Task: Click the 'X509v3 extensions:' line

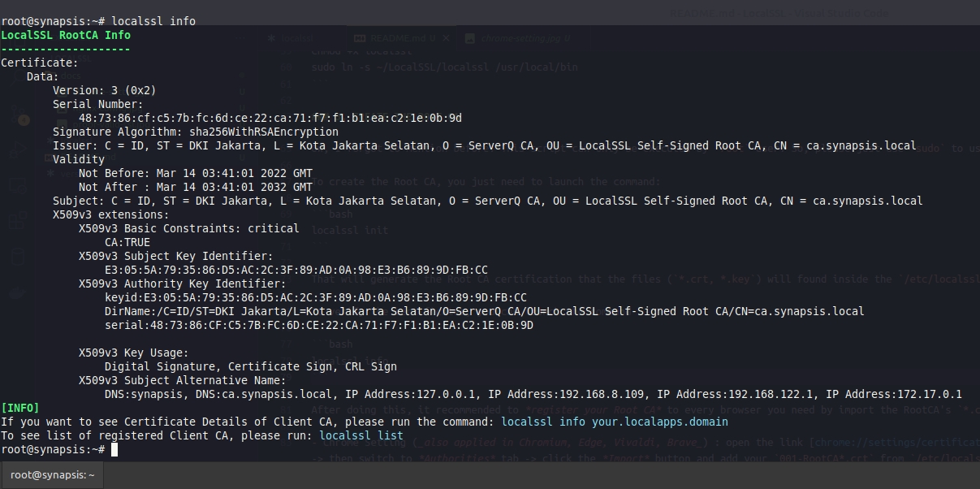Action: 111,214
